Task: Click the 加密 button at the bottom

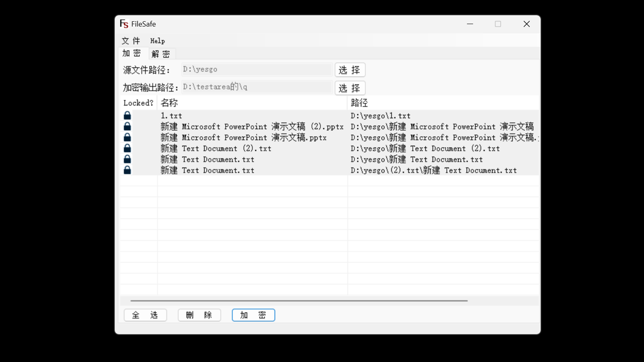Action: pos(254,315)
